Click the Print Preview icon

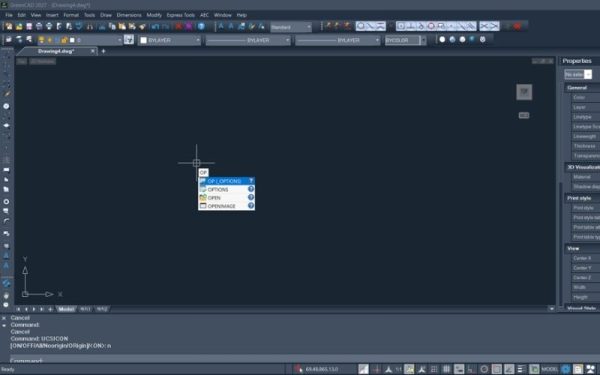pyautogui.click(x=49, y=26)
